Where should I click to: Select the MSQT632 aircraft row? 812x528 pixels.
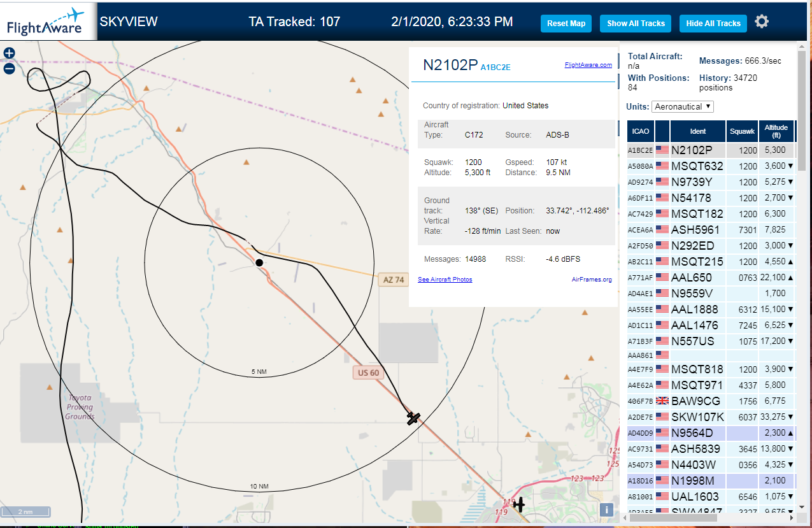pyautogui.click(x=711, y=166)
